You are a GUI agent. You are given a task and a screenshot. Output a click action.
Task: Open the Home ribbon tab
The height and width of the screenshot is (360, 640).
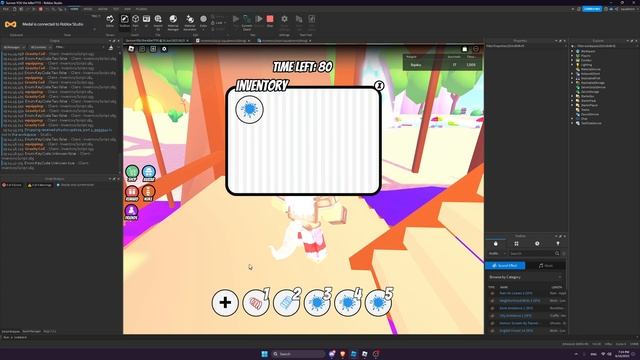[x=74, y=9]
